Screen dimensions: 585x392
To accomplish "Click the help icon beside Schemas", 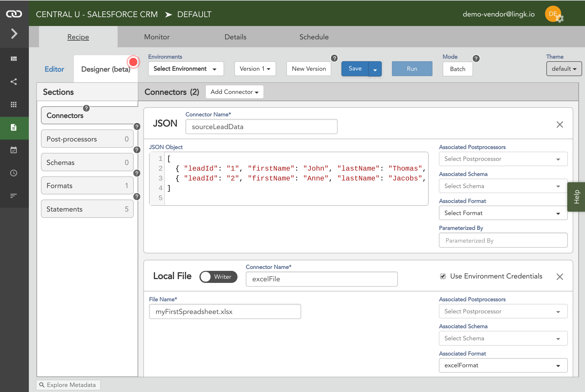I will [x=137, y=150].
